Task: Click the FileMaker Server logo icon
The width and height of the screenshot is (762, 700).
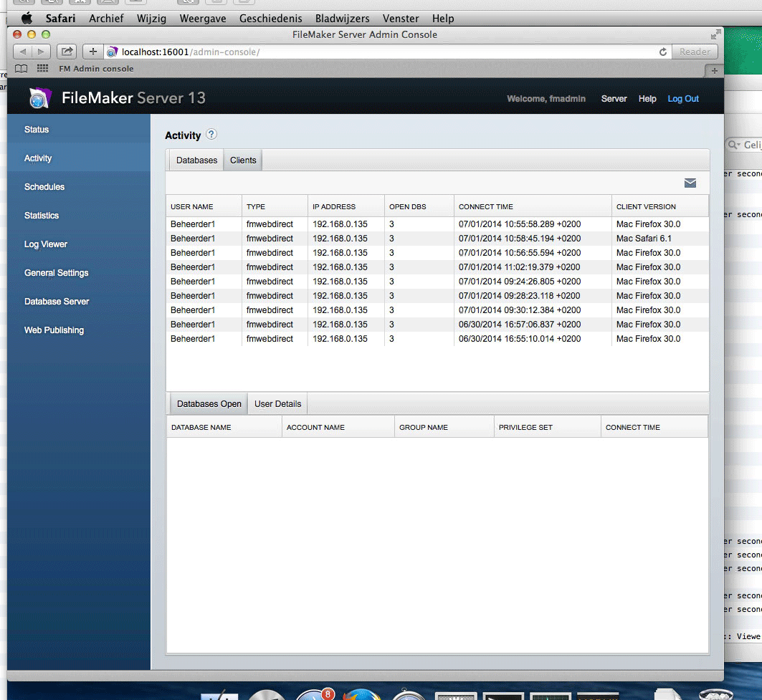Action: pos(39,97)
